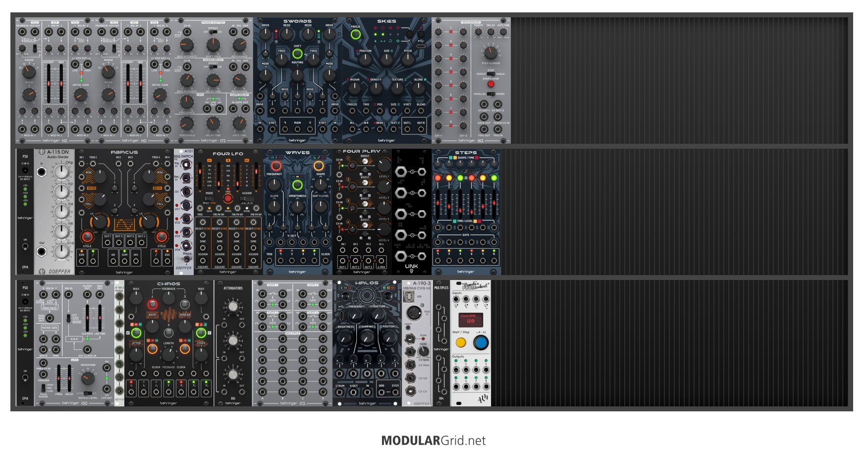Click the In jack on the A-115 DIV
This screenshot has height=451, width=868.
click(42, 172)
